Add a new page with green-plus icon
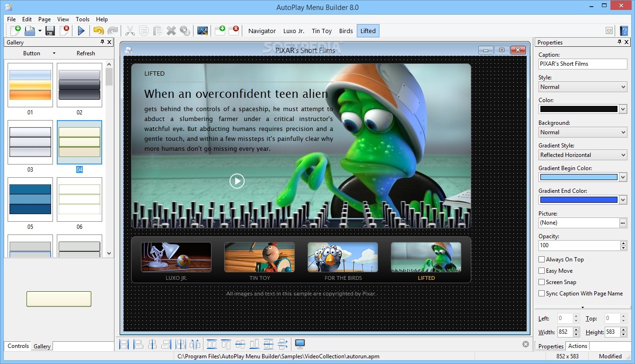 pos(220,31)
